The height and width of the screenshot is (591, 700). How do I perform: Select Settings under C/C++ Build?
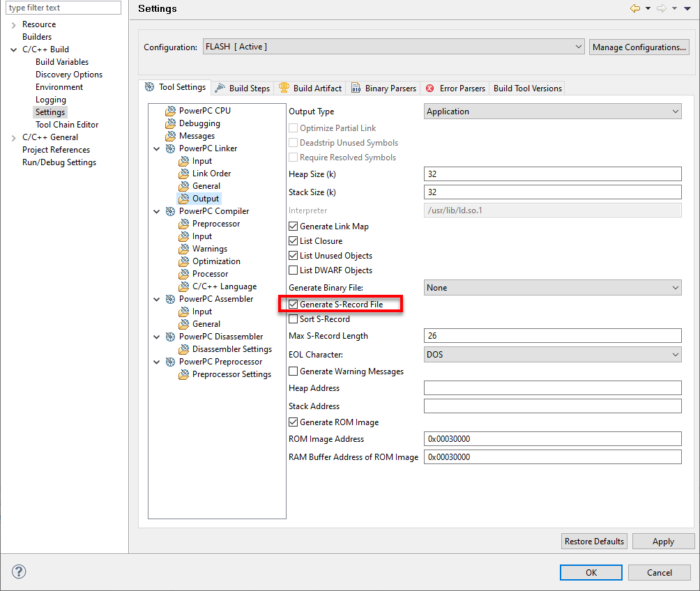(x=50, y=112)
